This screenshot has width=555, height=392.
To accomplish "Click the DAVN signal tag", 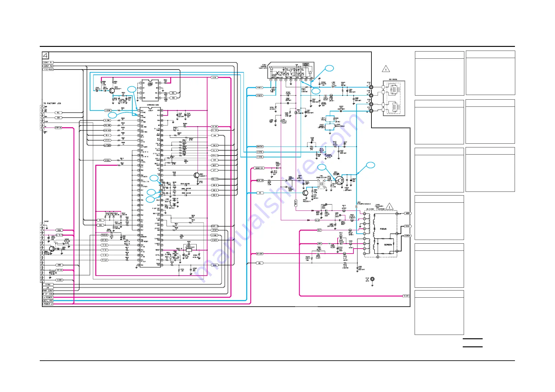I will 215,265.
